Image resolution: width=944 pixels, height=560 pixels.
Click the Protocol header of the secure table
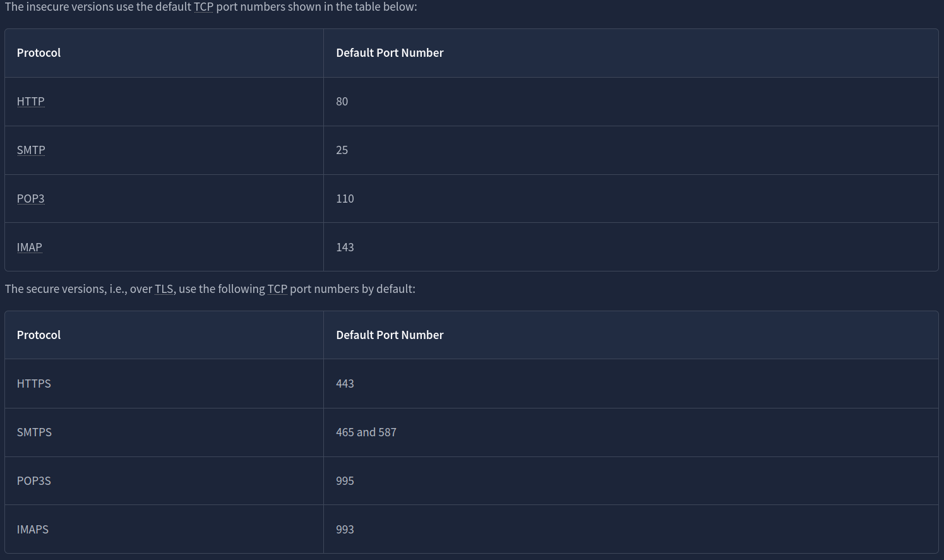pos(39,335)
